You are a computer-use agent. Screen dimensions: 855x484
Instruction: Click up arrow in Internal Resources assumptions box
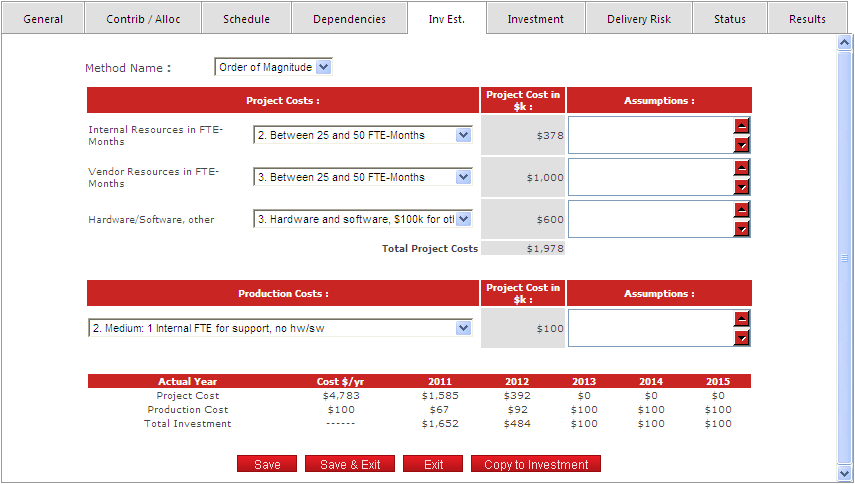pyautogui.click(x=741, y=126)
